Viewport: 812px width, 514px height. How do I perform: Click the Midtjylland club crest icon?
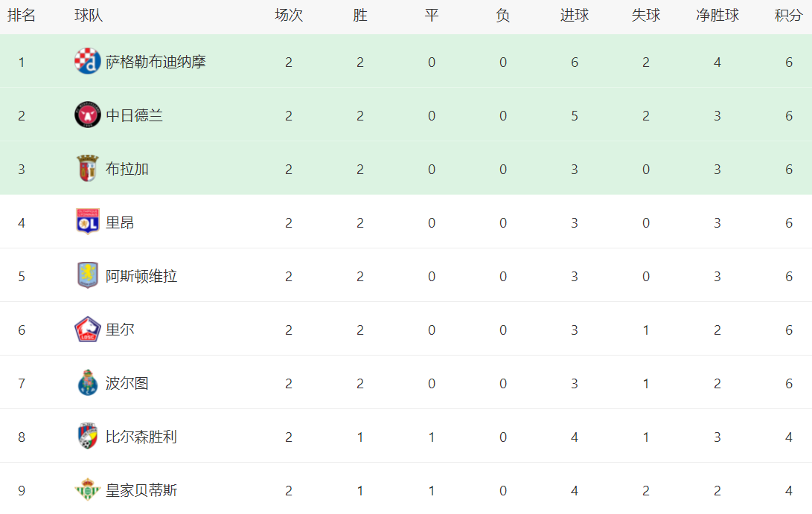tap(87, 115)
